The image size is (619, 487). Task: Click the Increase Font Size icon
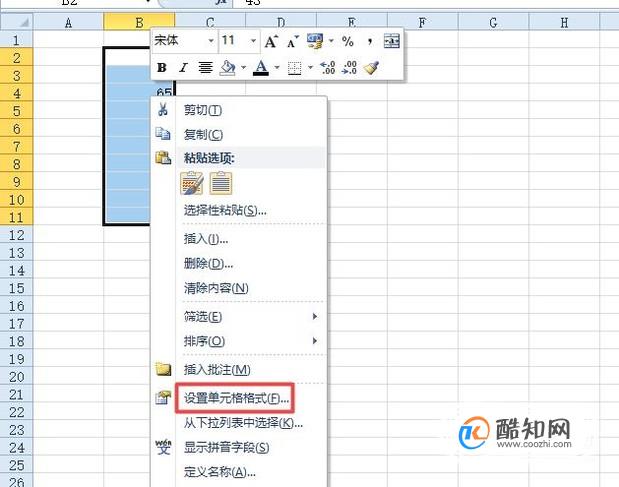point(271,41)
